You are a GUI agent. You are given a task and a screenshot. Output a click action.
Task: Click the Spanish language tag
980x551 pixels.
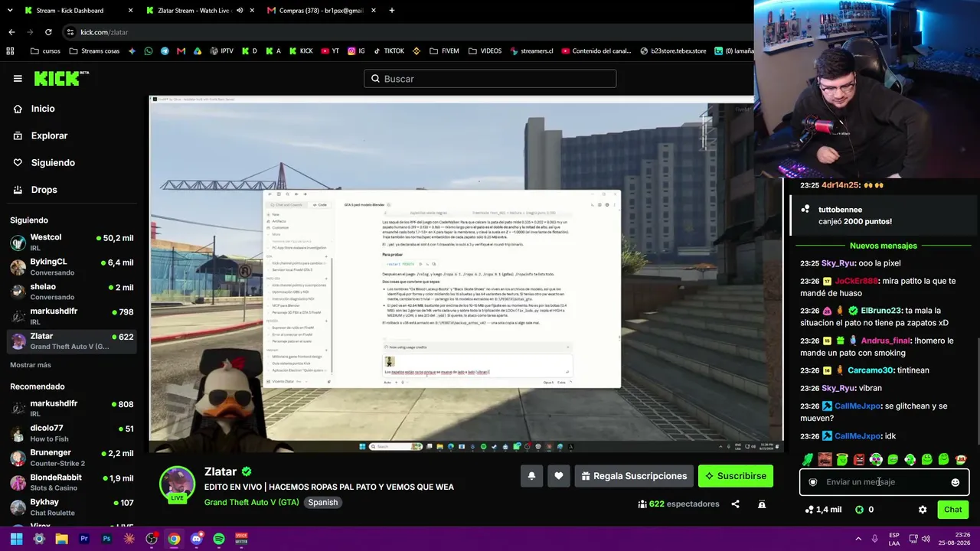coord(322,503)
